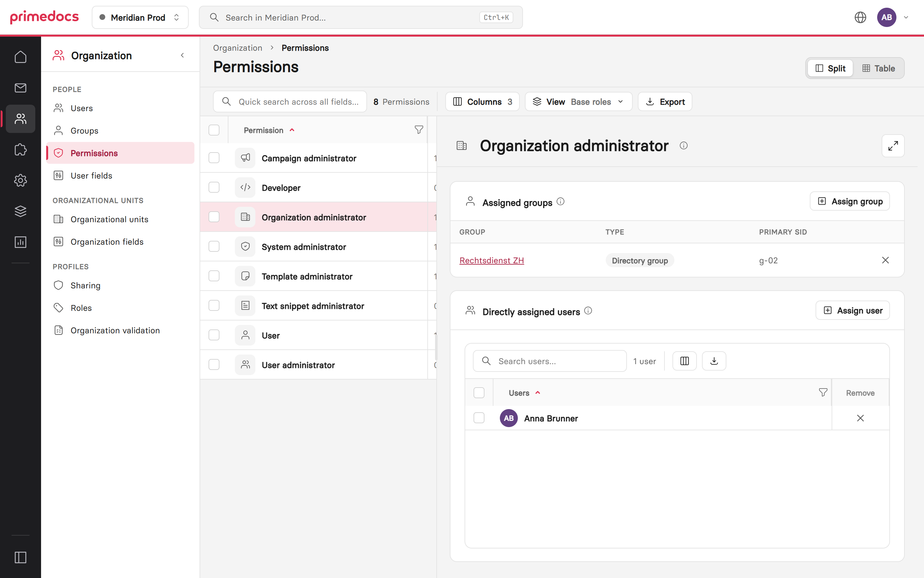The image size is (924, 578).
Task: Go to Organization breadcrumb
Action: pos(237,48)
